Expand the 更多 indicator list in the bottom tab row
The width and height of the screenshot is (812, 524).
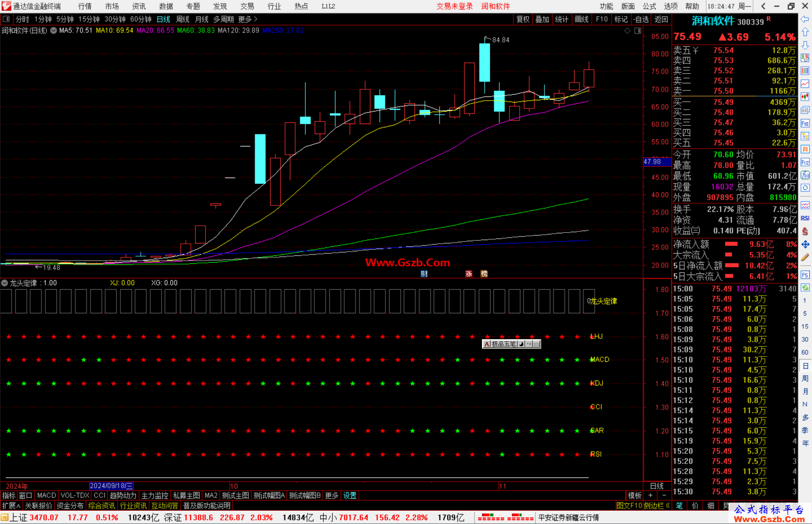(332, 495)
